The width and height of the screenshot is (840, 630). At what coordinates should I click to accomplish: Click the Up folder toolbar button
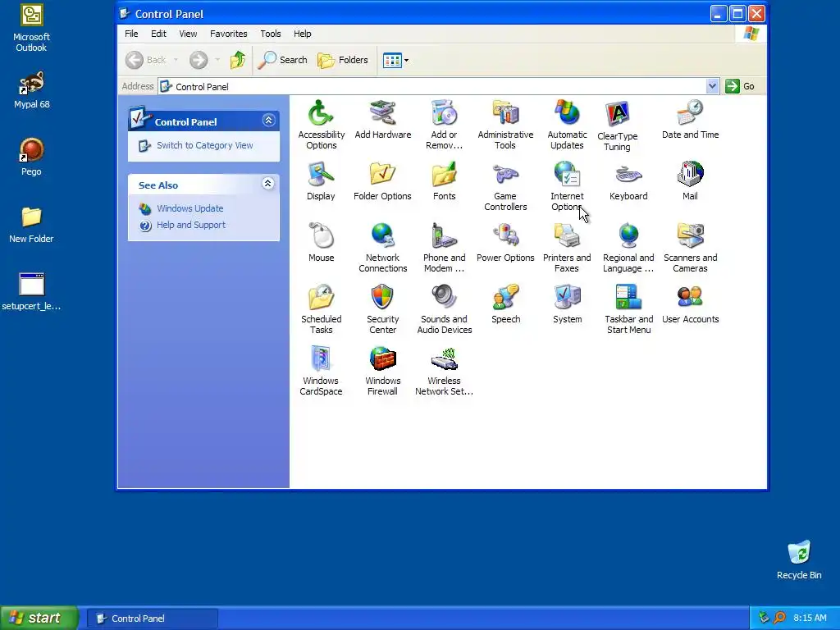238,60
